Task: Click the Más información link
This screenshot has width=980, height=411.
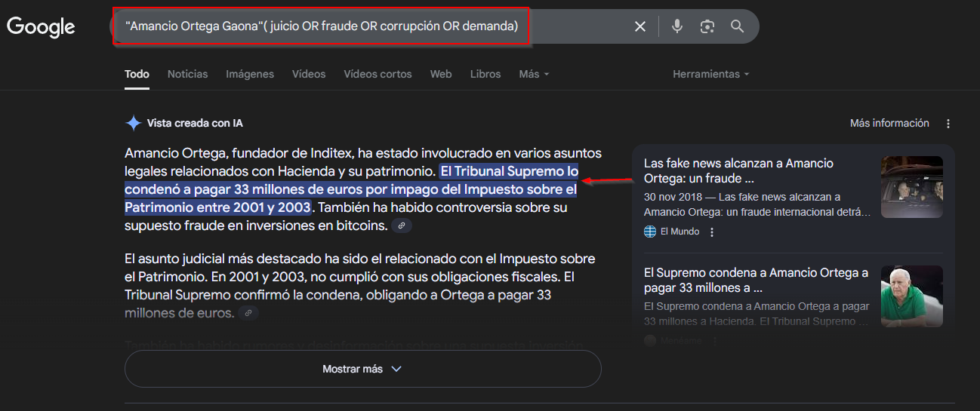Action: pyautogui.click(x=889, y=123)
